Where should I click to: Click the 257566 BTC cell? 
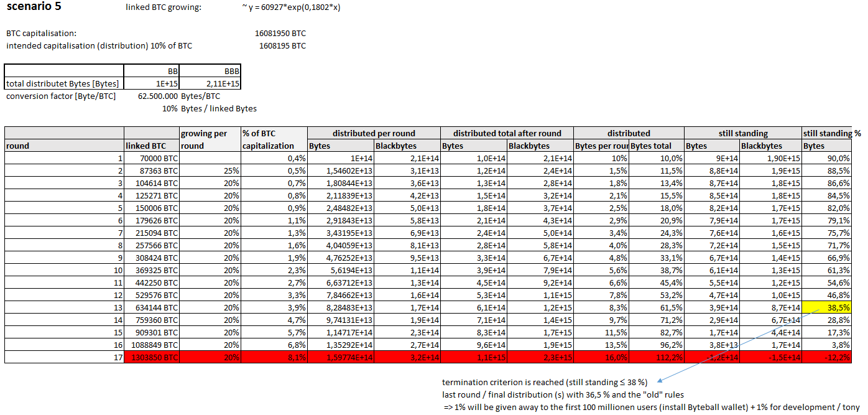[152, 245]
